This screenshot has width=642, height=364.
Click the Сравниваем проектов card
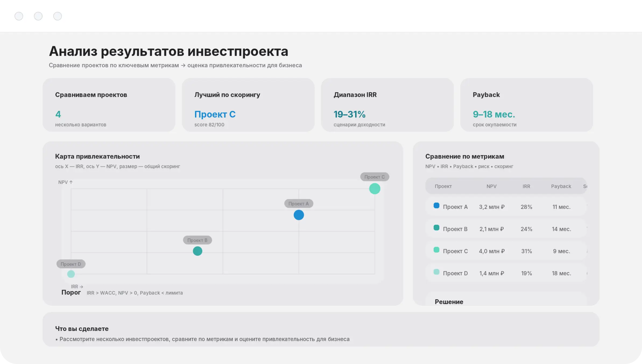click(109, 105)
